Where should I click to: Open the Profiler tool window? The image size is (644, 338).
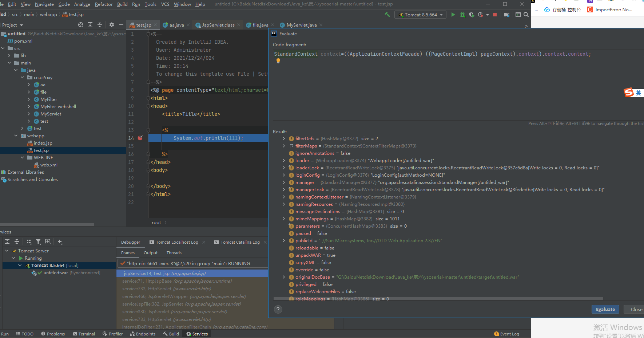[x=112, y=334]
